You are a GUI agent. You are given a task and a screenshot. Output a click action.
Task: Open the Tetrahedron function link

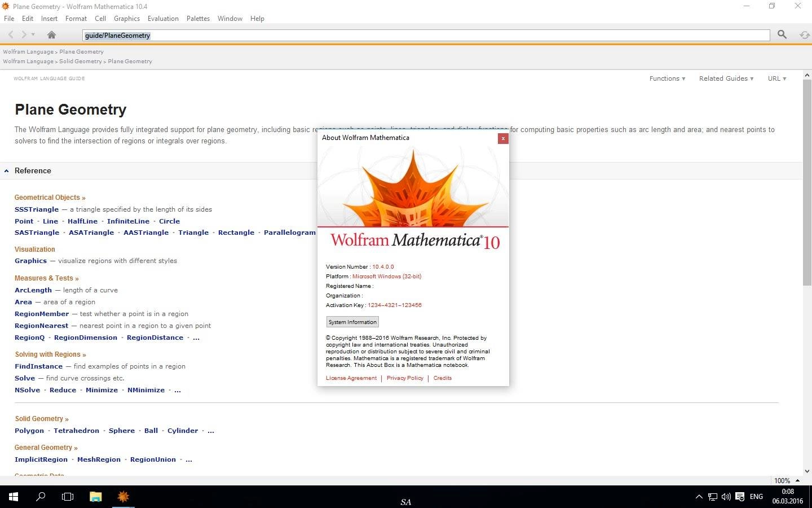point(76,431)
